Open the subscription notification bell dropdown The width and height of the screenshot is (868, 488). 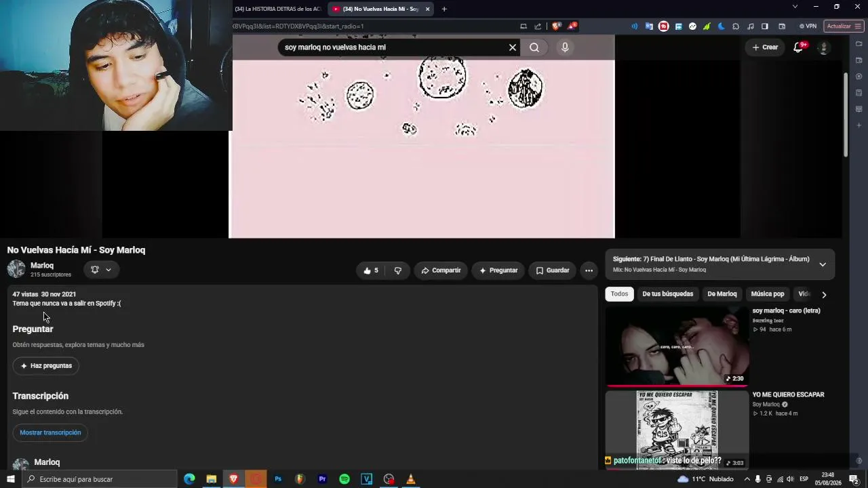click(x=101, y=270)
